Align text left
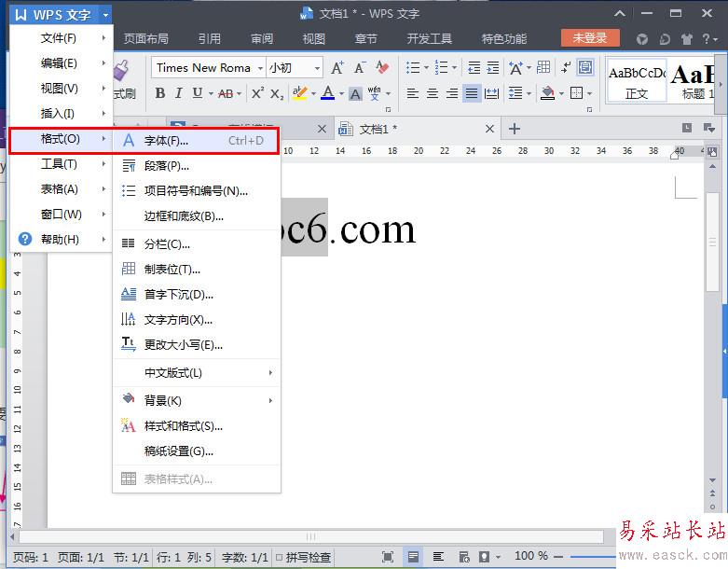This screenshot has height=569, width=728. click(413, 94)
